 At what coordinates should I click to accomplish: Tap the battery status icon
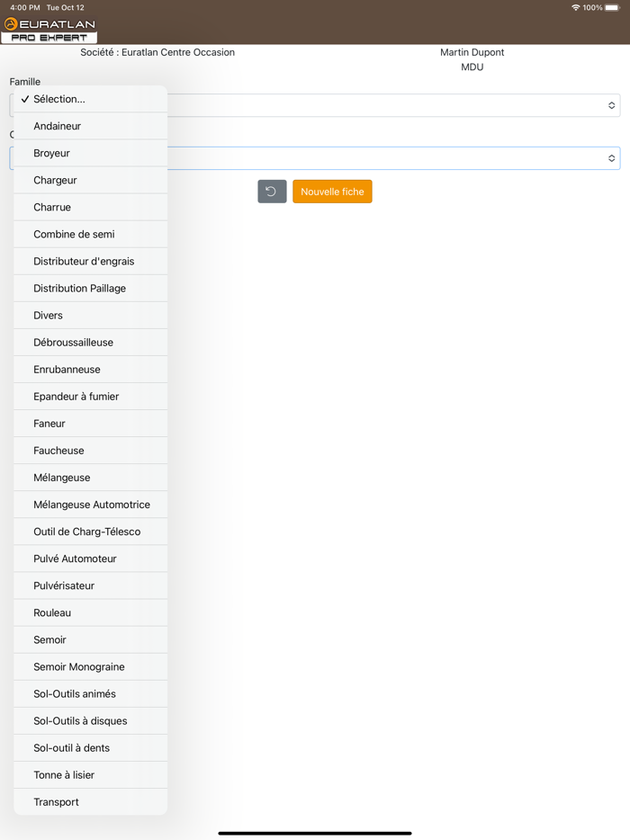[x=612, y=7]
